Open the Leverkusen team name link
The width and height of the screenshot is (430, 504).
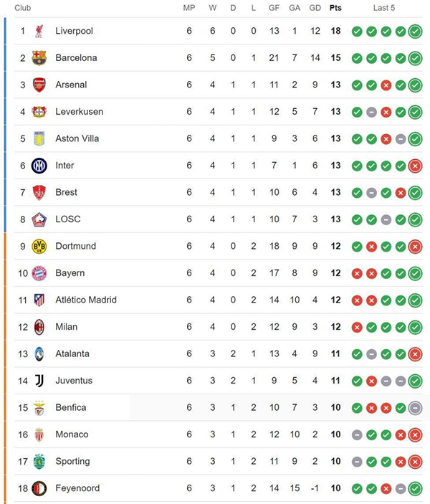[x=79, y=112]
